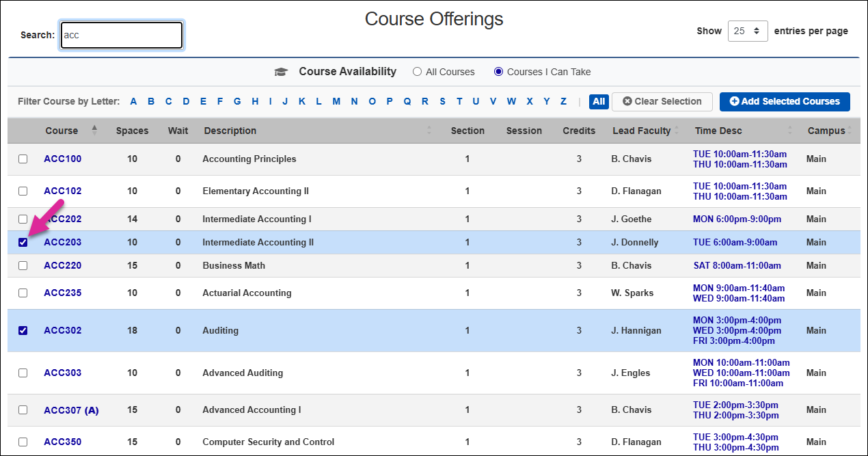
Task: Sort by the Time Desc column arrows
Action: [789, 130]
